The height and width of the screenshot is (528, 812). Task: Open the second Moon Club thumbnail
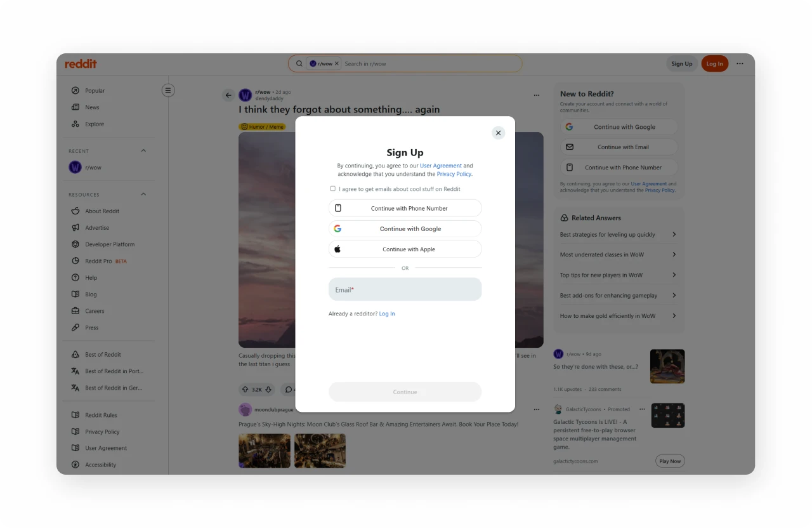click(x=320, y=451)
